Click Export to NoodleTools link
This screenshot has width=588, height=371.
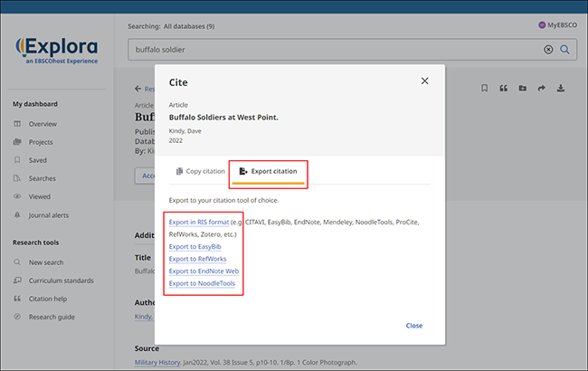coord(202,283)
